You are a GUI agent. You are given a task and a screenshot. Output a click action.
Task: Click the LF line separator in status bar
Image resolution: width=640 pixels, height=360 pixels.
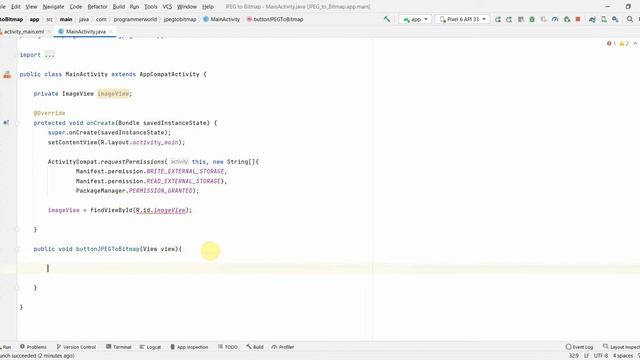pos(586,356)
